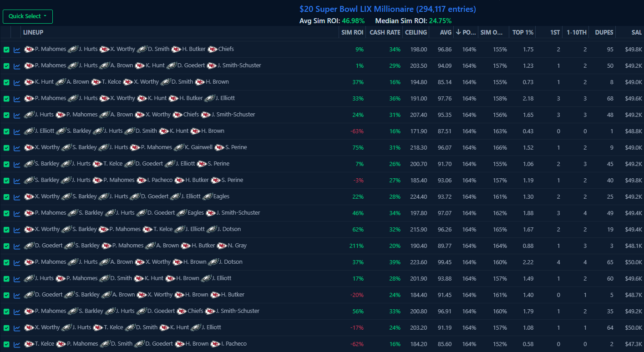644x352 pixels.
Task: Open chart icon for 198.00 ceiling lineup
Action: [x=17, y=50]
